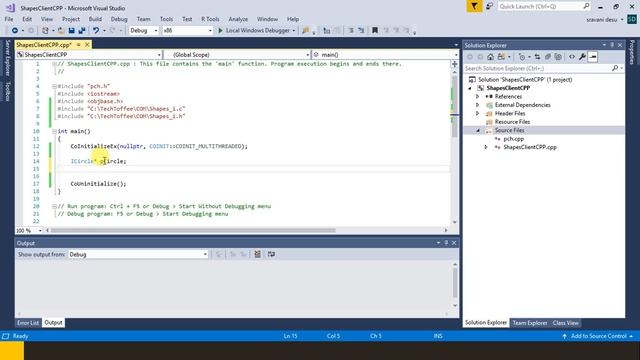This screenshot has height=360, width=640.
Task: Click the editor vertical scrollbar thumb
Action: point(454,108)
